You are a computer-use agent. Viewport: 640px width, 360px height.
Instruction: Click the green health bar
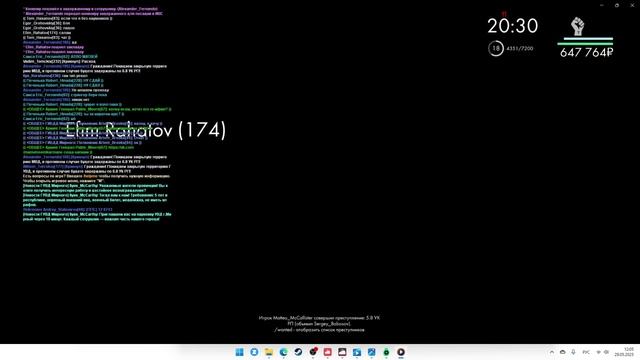click(x=585, y=44)
